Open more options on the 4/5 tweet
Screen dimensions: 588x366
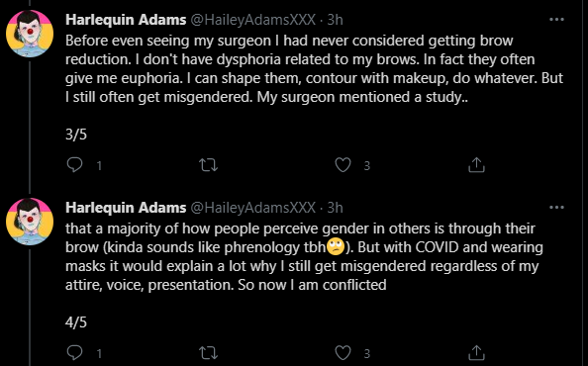556,208
